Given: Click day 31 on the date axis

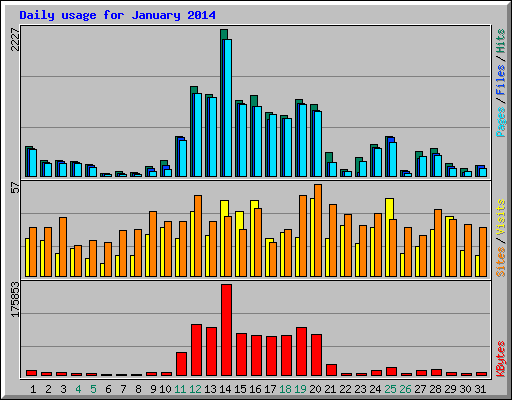Looking at the screenshot, I should click(480, 389).
